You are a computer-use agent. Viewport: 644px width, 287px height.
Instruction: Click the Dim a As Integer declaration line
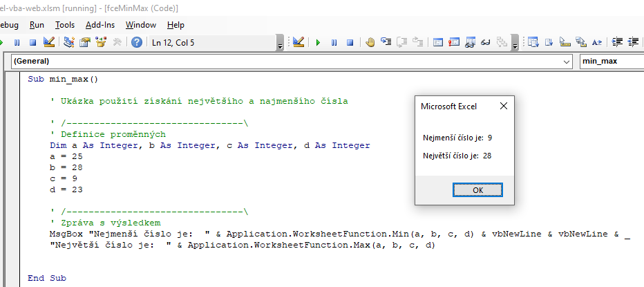210,145
